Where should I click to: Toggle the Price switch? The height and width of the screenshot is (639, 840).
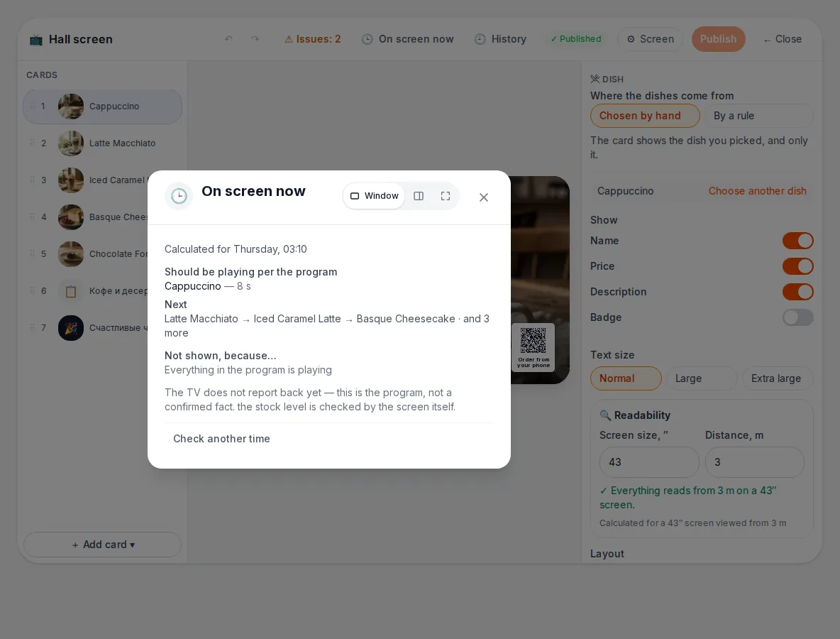point(797,266)
